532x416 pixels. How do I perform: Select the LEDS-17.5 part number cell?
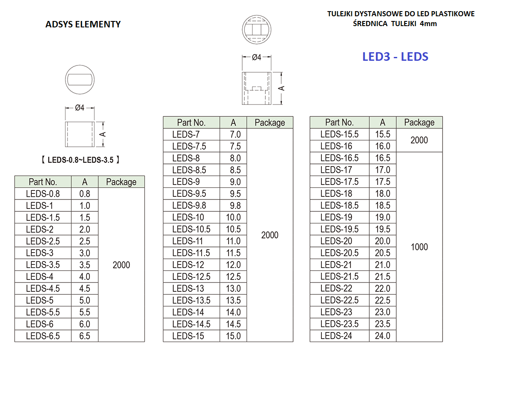(339, 182)
